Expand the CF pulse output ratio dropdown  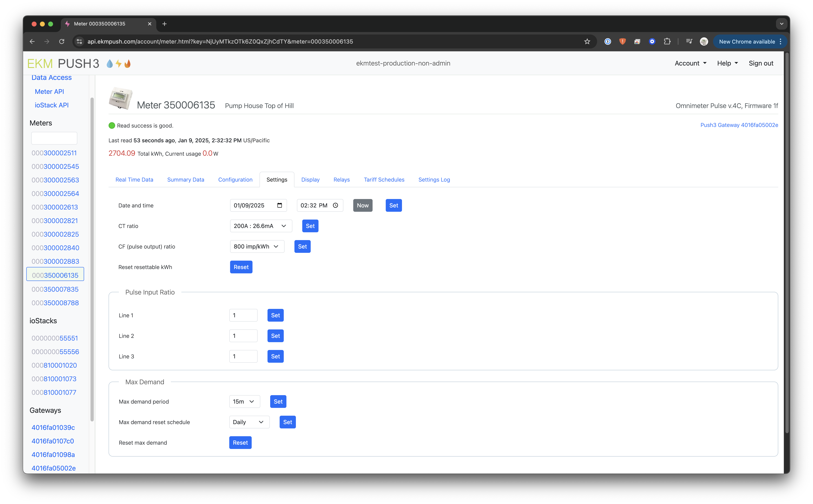point(257,247)
